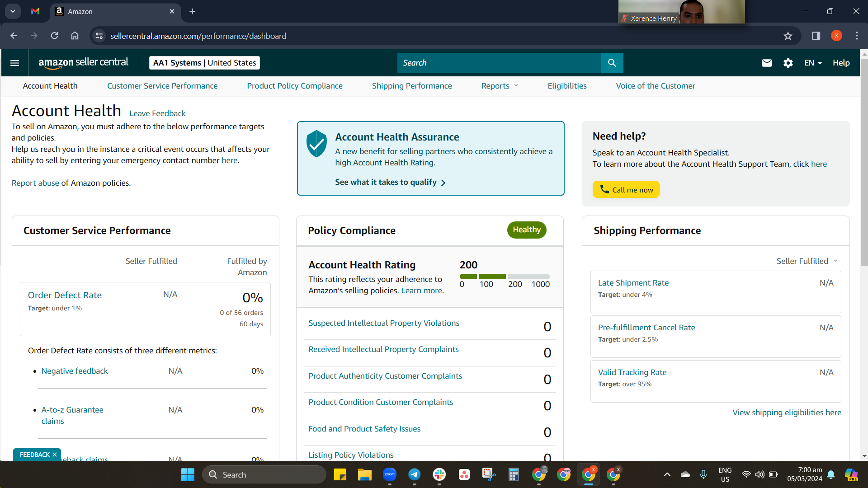
Task: Open Zoom from the taskbar
Action: [x=390, y=474]
